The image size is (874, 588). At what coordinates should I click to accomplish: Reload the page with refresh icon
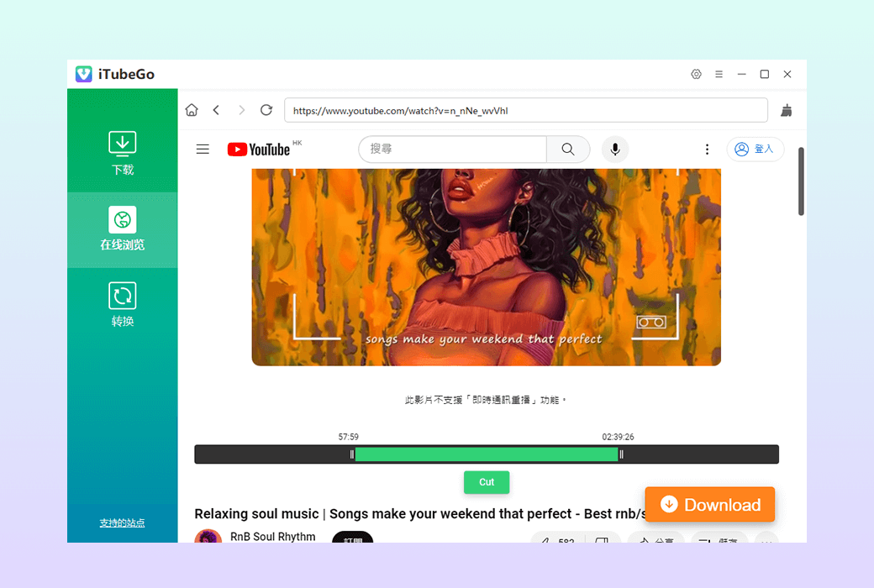tap(266, 110)
